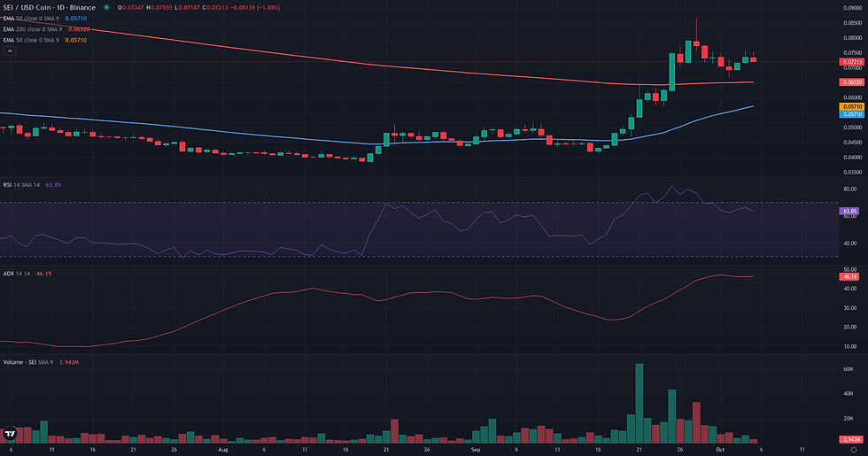Click ADX axis level 30.00
The width and height of the screenshot is (868, 456).
pyautogui.click(x=849, y=308)
